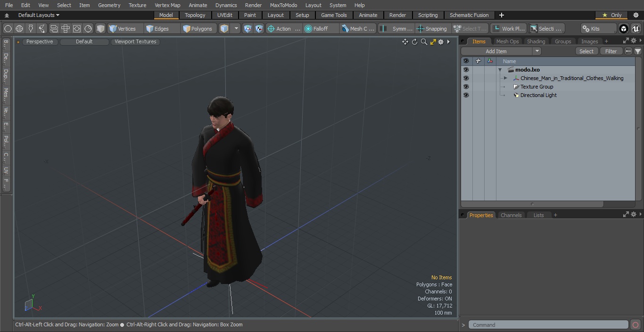Toggle Symmetry option
This screenshot has width=644, height=332.
click(396, 29)
